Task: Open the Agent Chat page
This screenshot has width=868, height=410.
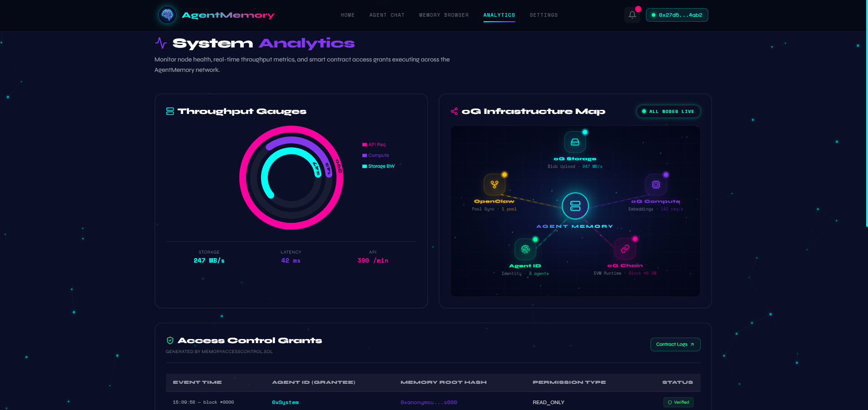Action: point(387,15)
